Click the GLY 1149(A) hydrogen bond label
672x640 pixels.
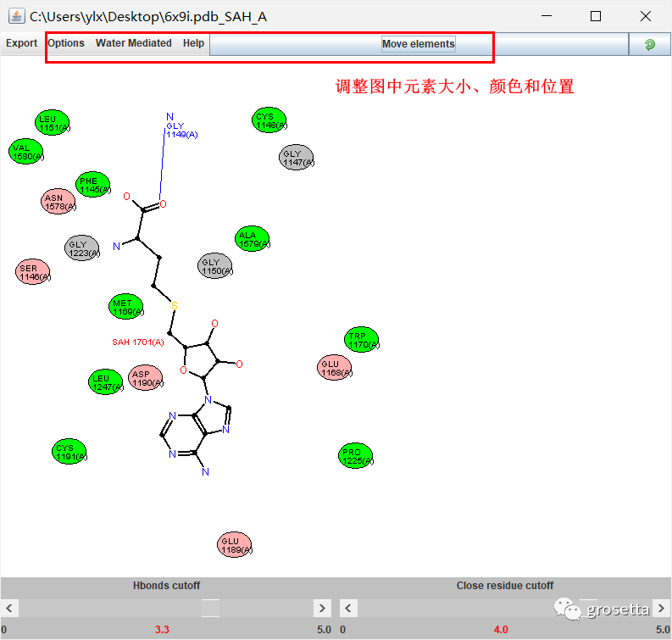click(181, 130)
